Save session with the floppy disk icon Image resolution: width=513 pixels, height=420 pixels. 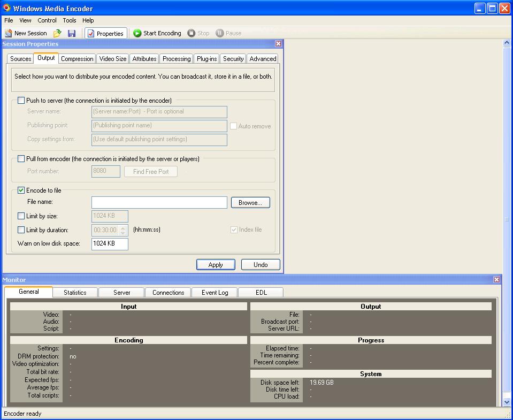72,33
